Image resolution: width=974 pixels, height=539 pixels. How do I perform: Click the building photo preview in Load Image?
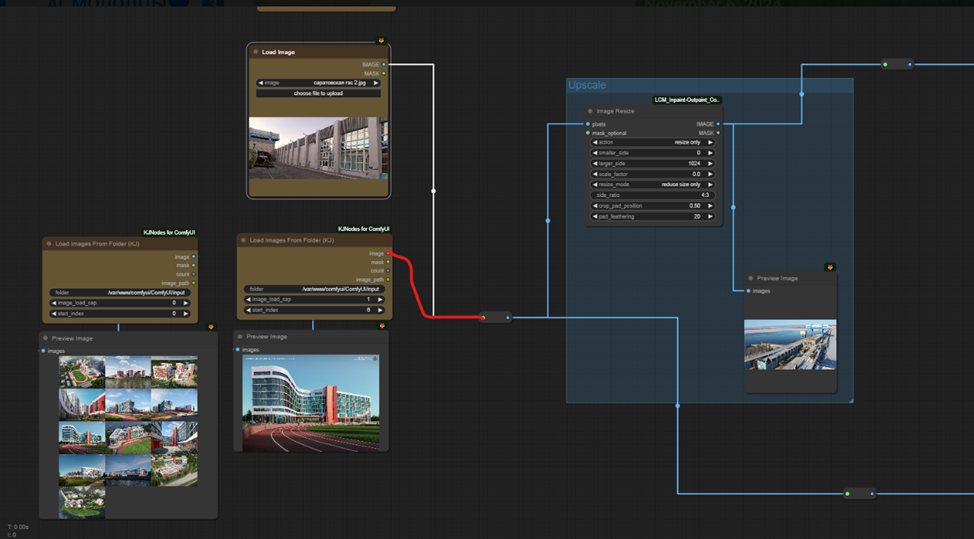[318, 148]
